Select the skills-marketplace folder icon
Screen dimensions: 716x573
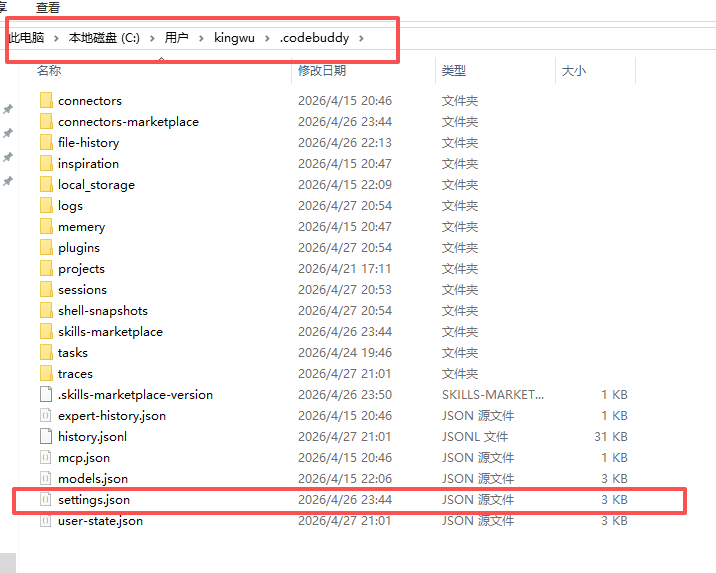point(46,331)
